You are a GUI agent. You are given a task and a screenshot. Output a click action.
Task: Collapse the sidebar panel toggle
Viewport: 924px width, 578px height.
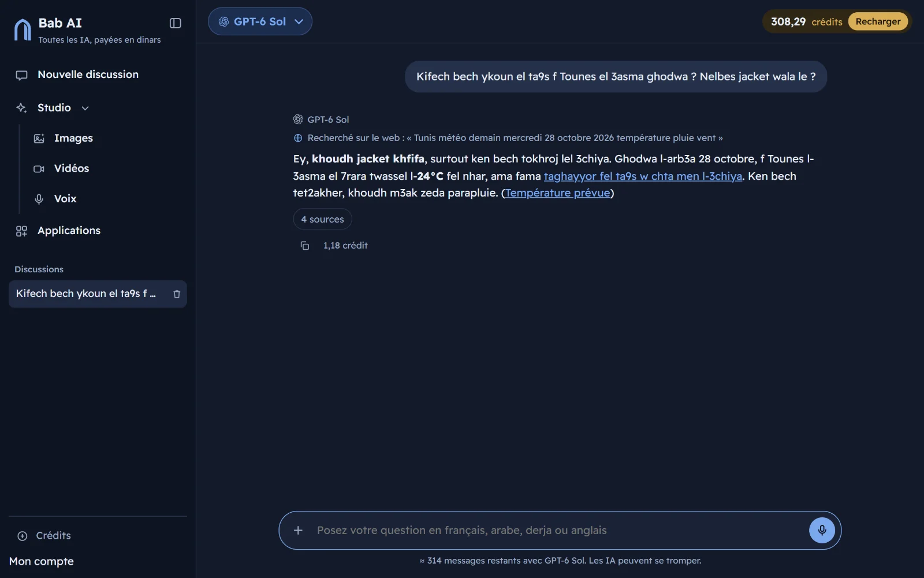[x=176, y=23]
